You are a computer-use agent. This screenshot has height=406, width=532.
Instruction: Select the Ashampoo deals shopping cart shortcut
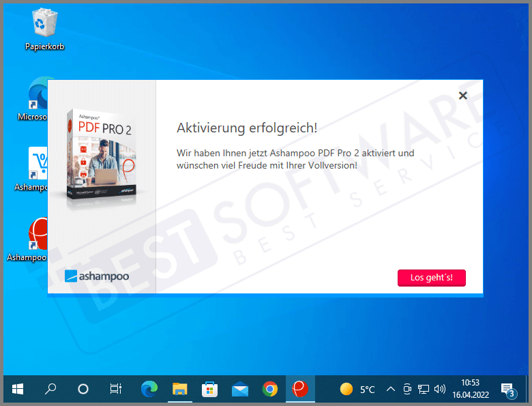(32, 169)
